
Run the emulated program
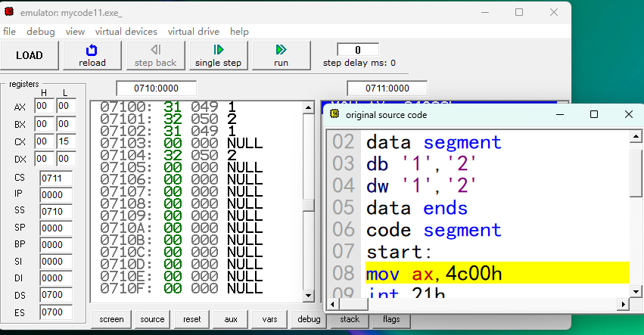point(281,55)
